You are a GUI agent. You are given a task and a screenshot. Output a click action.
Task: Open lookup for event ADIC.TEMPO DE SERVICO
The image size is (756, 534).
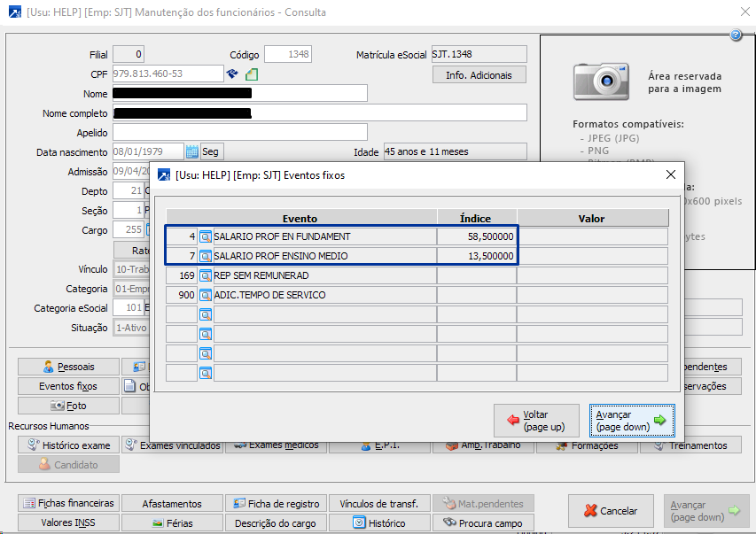click(x=206, y=295)
